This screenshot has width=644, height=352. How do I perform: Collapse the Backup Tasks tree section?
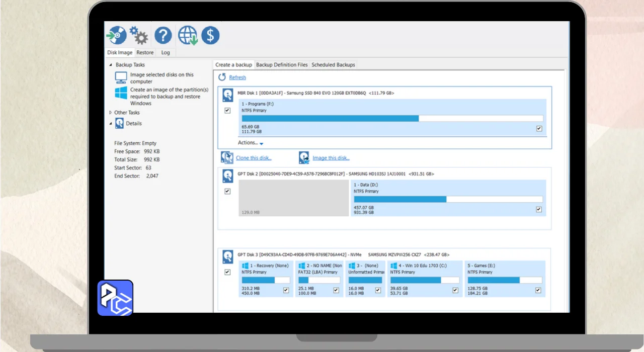click(111, 65)
